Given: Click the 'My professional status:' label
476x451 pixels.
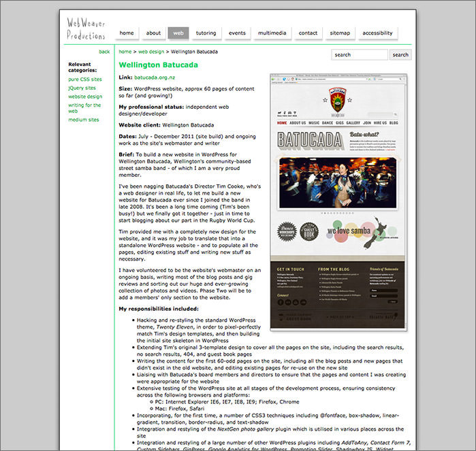Looking at the screenshot, I should tap(151, 107).
